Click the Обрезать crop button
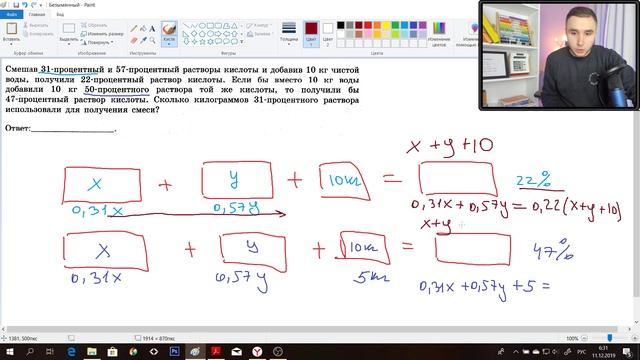Screen dimensions: 640x360 pyautogui.click(x=94, y=25)
